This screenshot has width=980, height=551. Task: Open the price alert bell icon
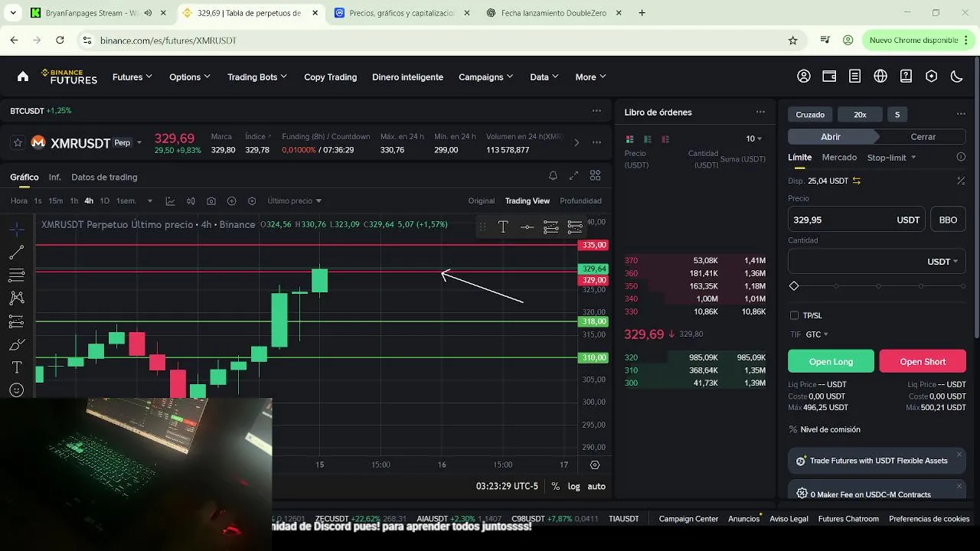pyautogui.click(x=553, y=176)
